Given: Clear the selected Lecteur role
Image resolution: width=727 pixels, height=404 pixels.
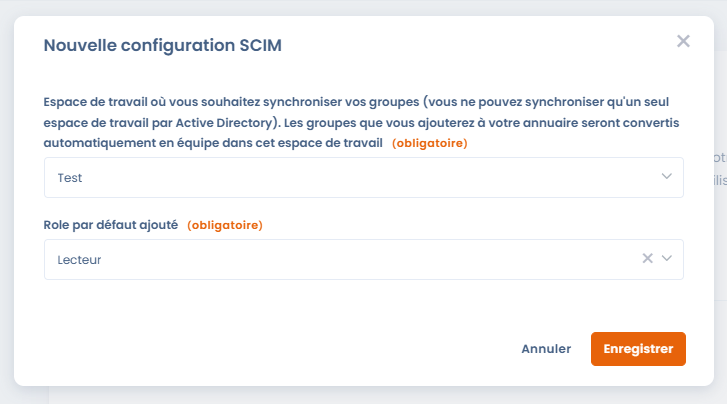Looking at the screenshot, I should coord(647,259).
